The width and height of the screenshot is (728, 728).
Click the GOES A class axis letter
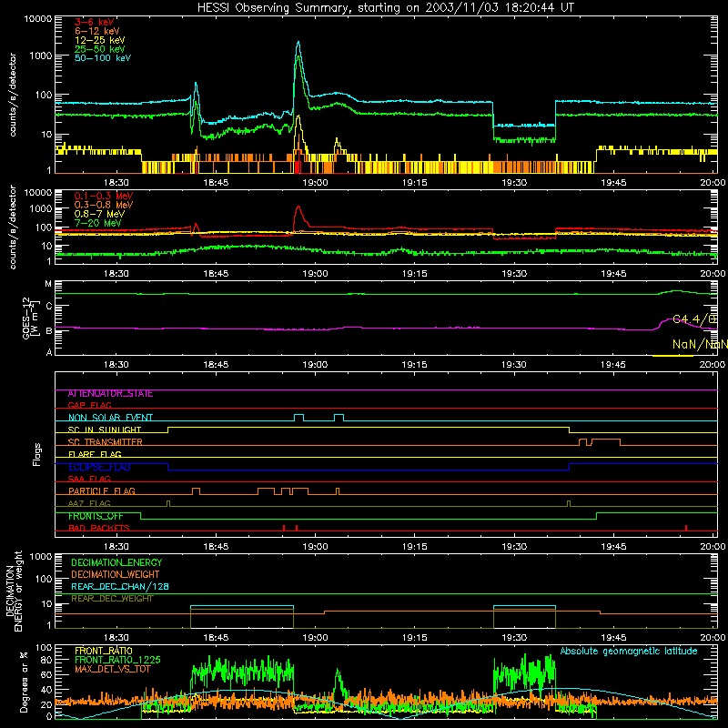(x=49, y=352)
